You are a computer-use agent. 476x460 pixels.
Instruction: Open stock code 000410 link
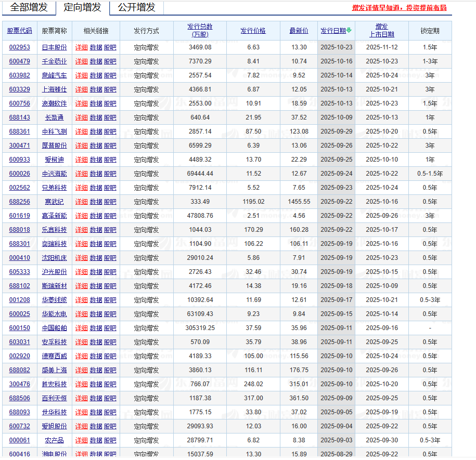[19, 258]
